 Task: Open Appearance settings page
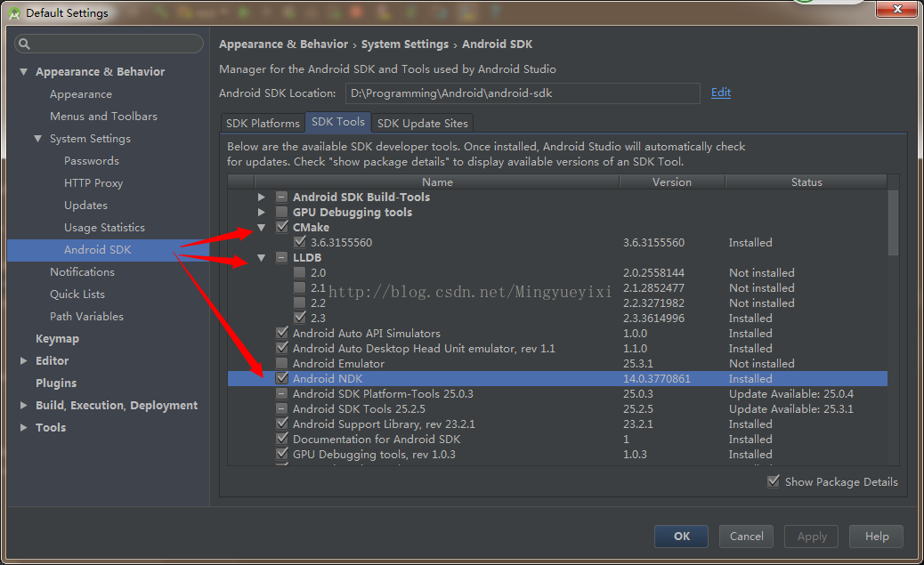pos(81,94)
